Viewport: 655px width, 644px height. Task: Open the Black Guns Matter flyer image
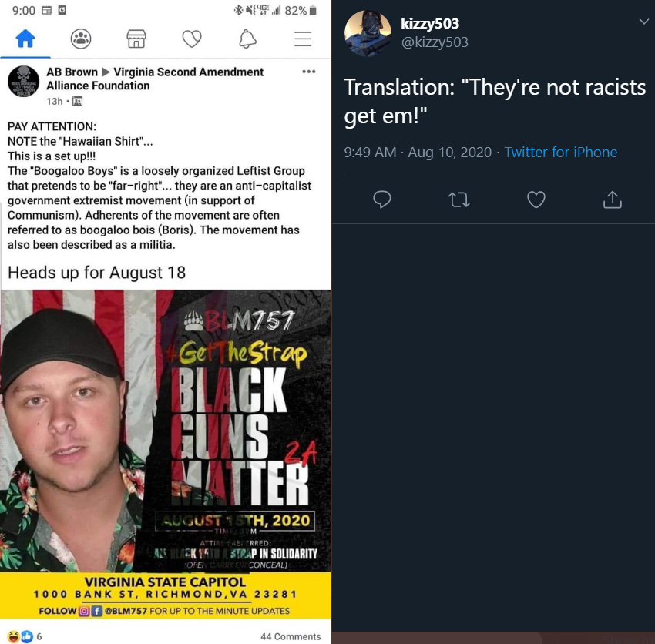coord(166,454)
